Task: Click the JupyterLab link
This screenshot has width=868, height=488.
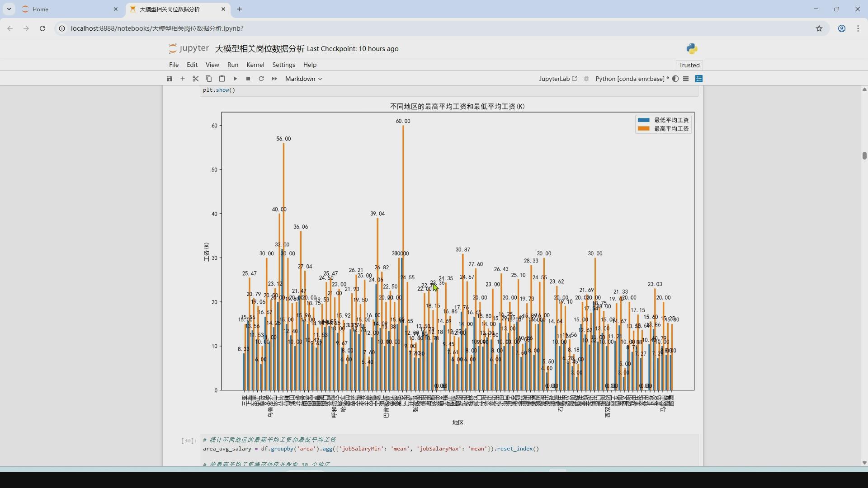Action: point(557,79)
